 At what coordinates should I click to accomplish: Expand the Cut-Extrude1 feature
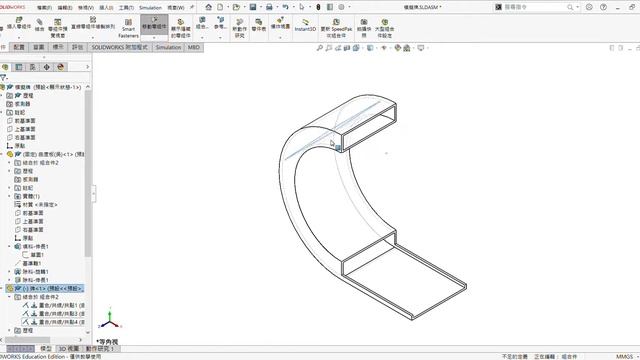click(x=9, y=280)
